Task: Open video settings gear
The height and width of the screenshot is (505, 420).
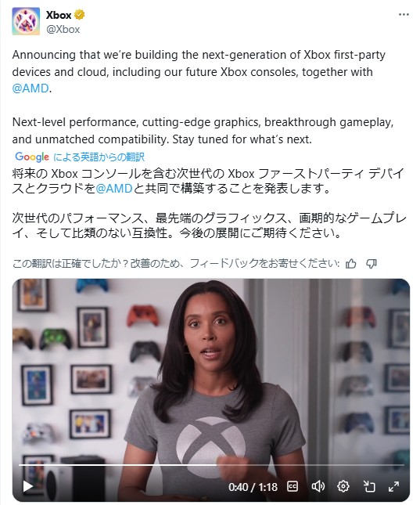Action: tap(343, 486)
